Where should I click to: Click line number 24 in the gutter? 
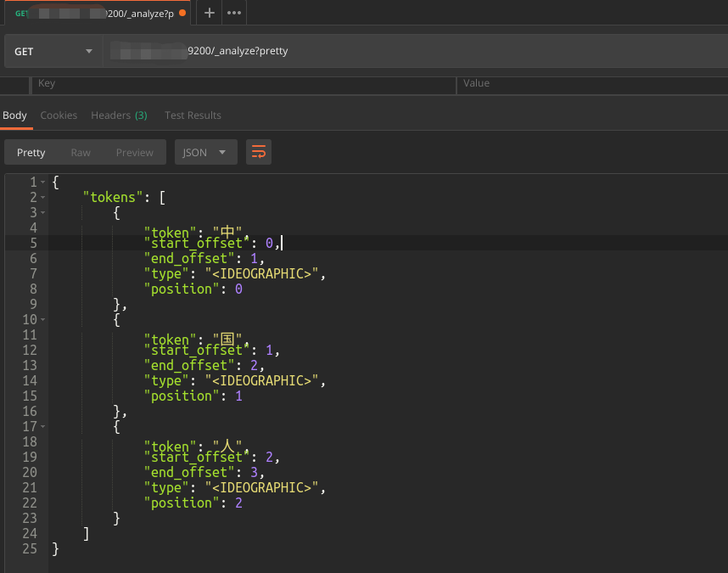click(x=30, y=534)
